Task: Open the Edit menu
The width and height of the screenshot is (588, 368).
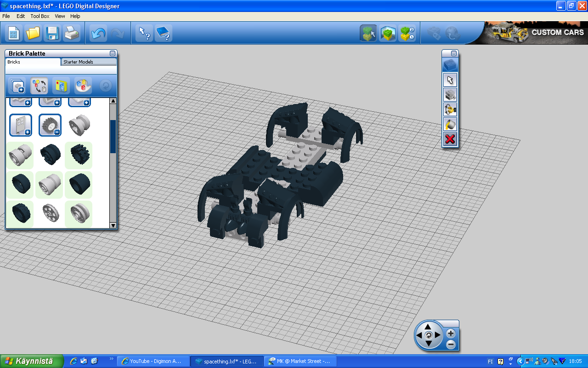Action: click(x=21, y=16)
